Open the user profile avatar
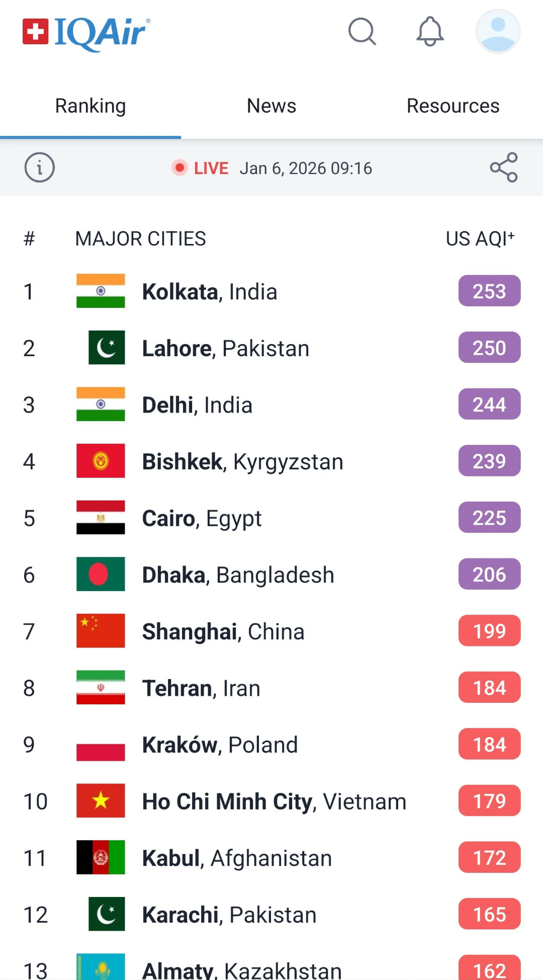Viewport: 543px width, 980px height. (x=498, y=32)
